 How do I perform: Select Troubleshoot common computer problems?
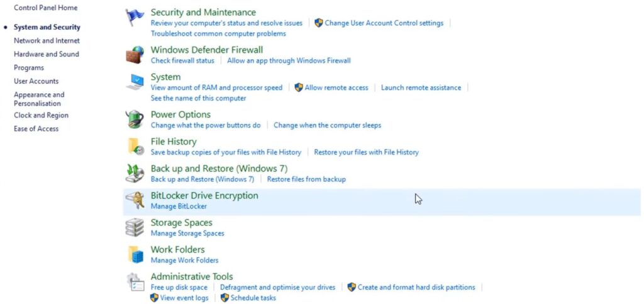(x=218, y=34)
